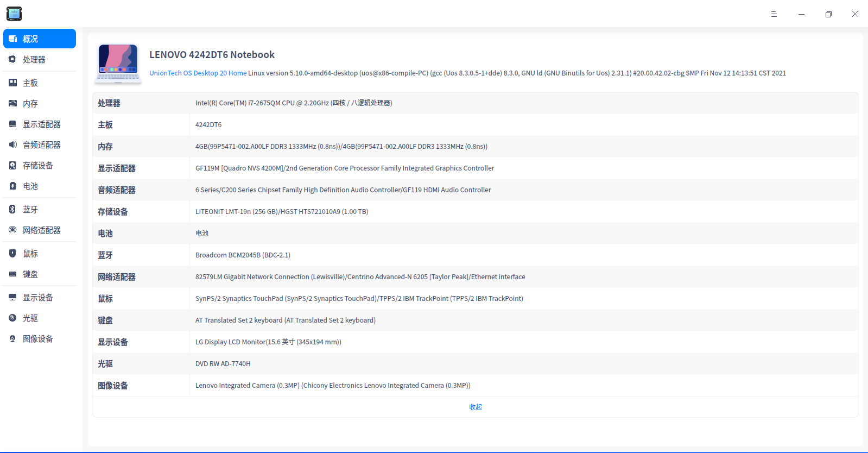Click 收起 to collapse the overview table

[x=476, y=407]
